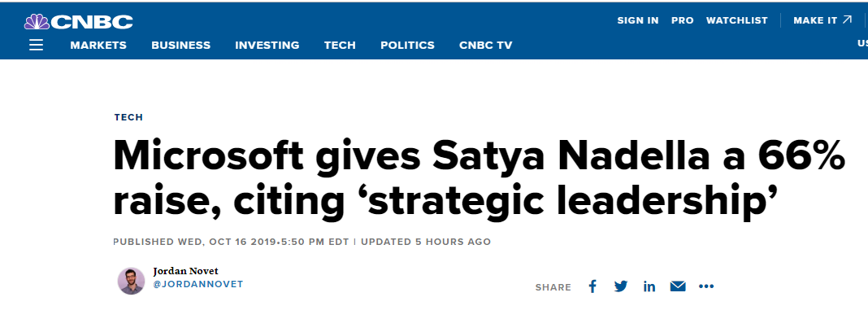868x319 pixels.
Task: Open the Markets menu
Action: [98, 46]
